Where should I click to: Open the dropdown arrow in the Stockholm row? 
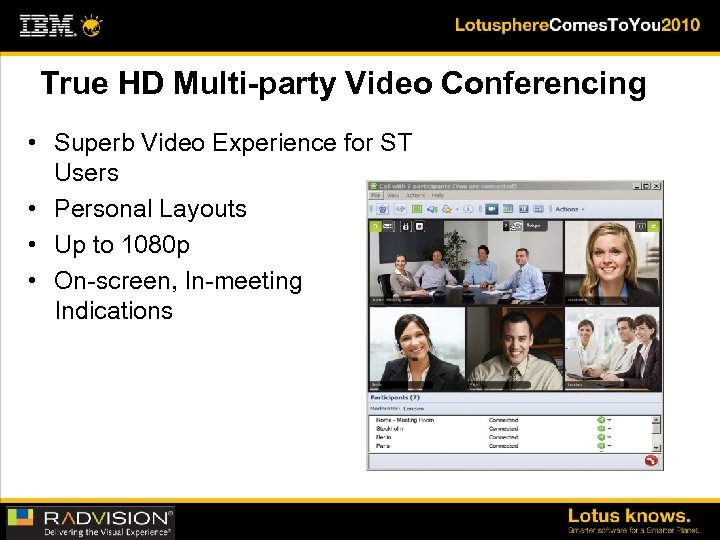[609, 428]
